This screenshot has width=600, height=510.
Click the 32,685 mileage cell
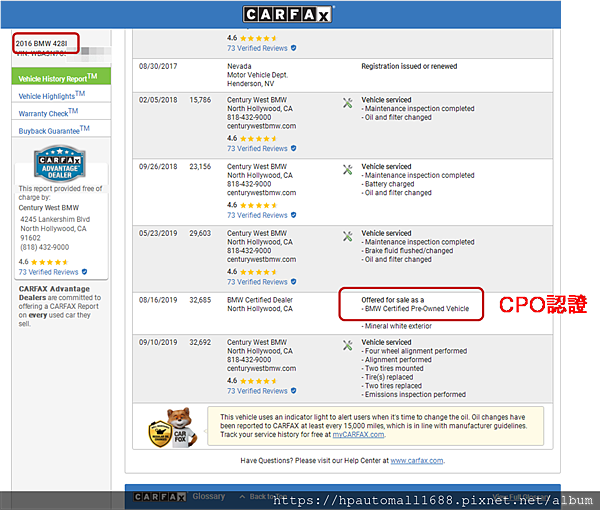200,300
